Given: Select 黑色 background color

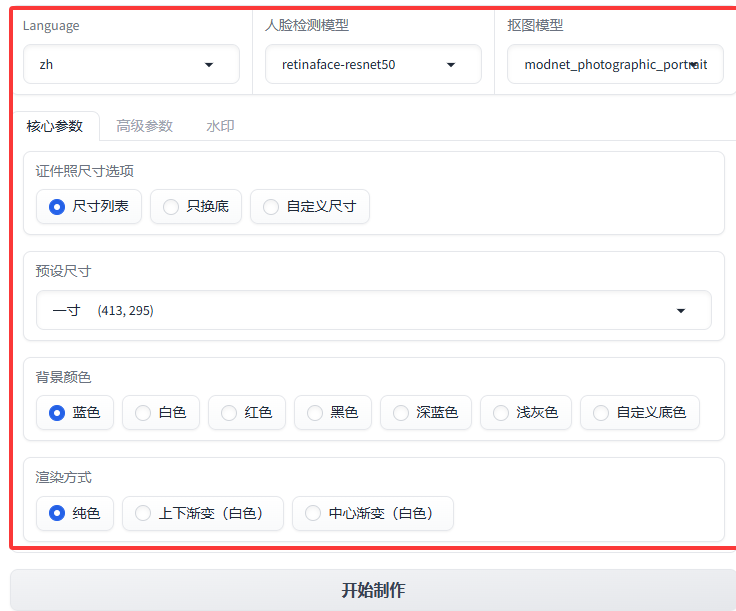Looking at the screenshot, I should pyautogui.click(x=333, y=412).
